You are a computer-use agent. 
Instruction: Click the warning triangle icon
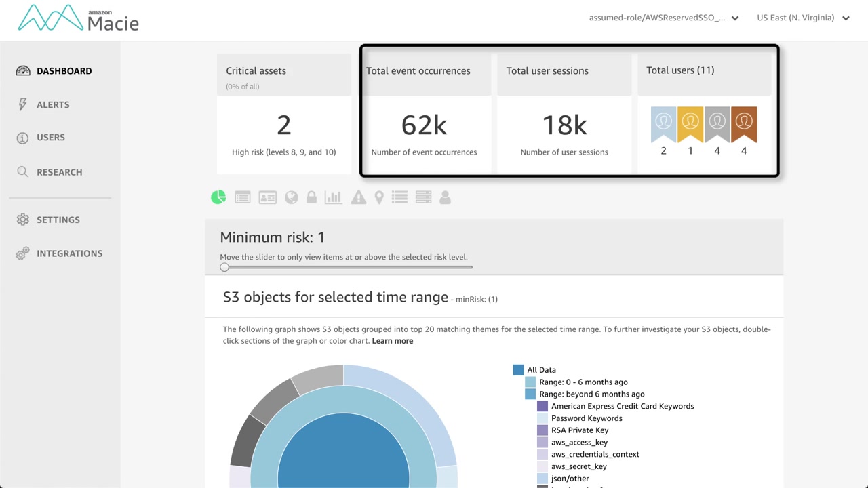pyautogui.click(x=358, y=197)
